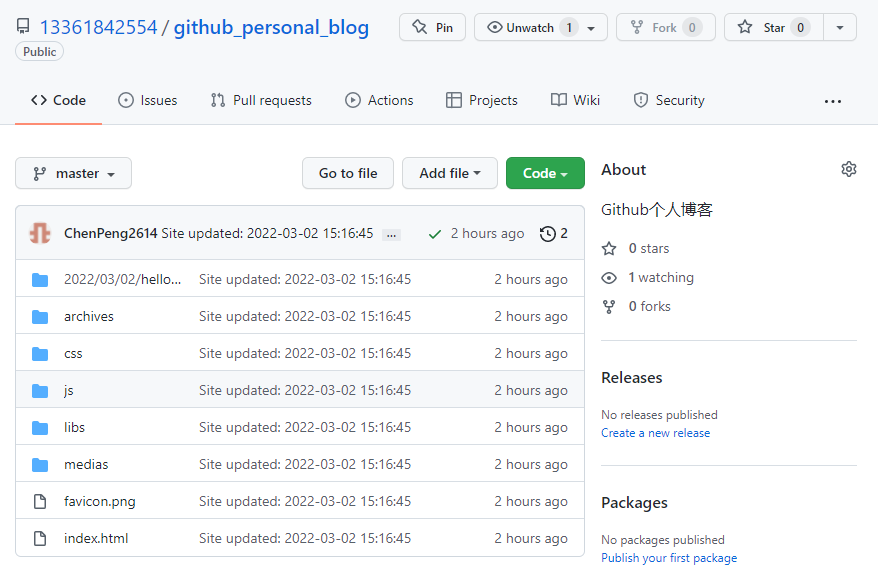Image resolution: width=878 pixels, height=570 pixels.
Task: Open the Projects tab
Action: pos(482,100)
